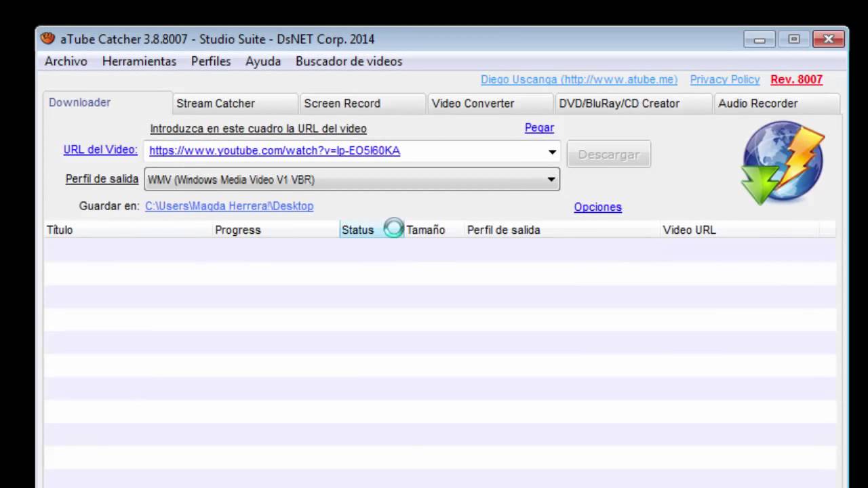Click the Descargar button
868x488 pixels.
tap(609, 155)
